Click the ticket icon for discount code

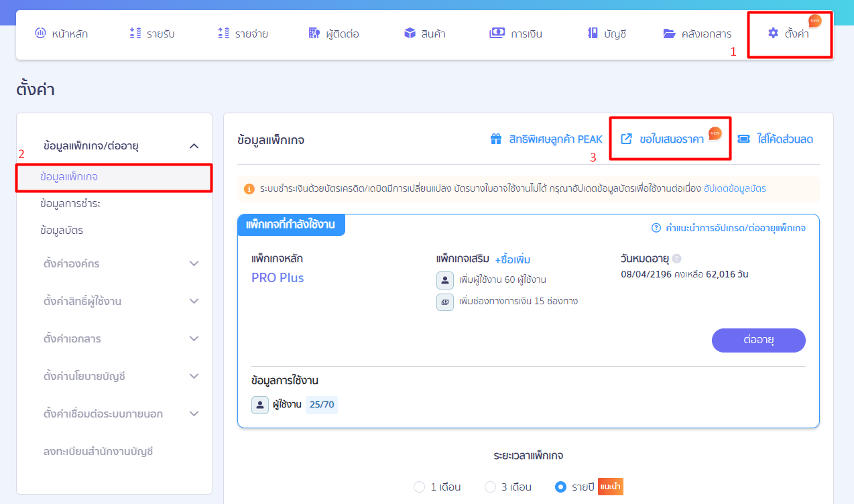click(743, 139)
